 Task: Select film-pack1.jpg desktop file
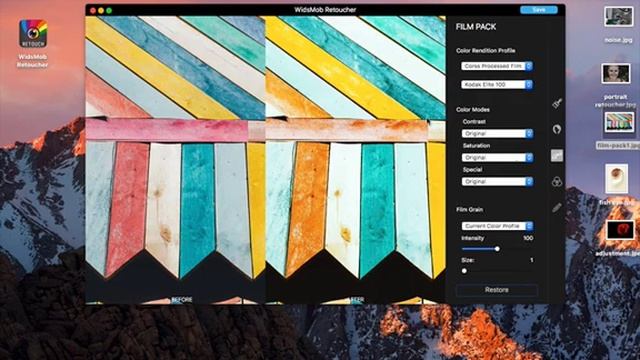[x=619, y=122]
